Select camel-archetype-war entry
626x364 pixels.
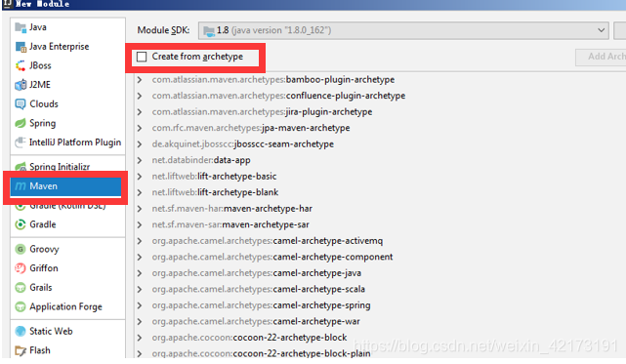256,321
